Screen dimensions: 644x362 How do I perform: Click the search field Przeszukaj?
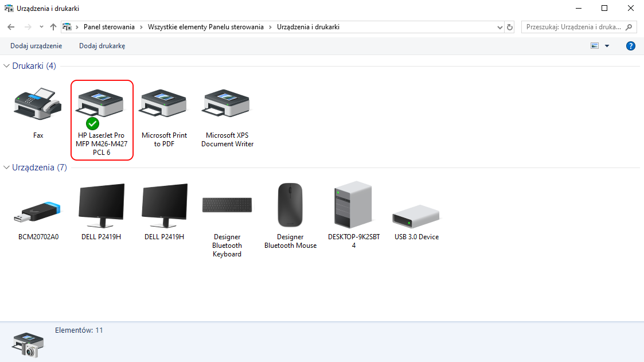click(x=573, y=27)
